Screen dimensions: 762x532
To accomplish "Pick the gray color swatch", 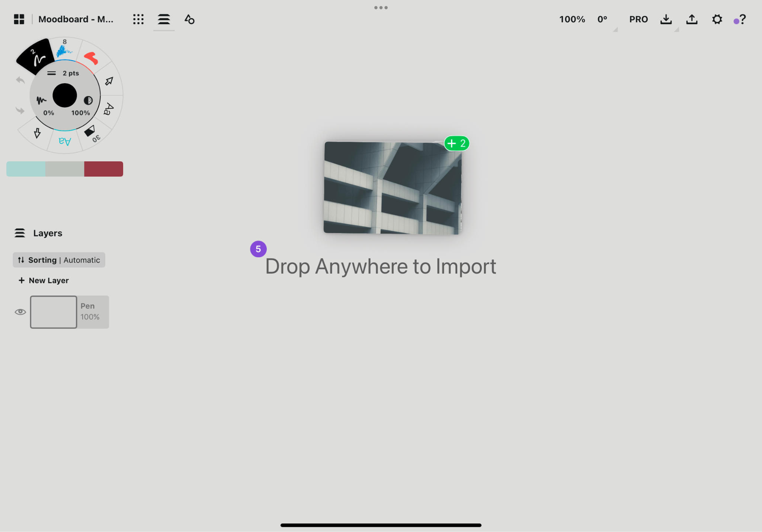I will click(65, 169).
